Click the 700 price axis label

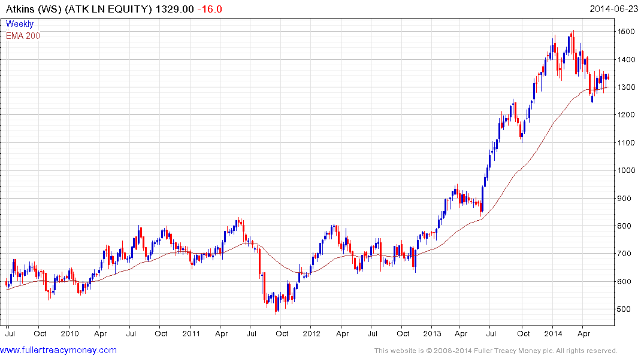(x=624, y=254)
